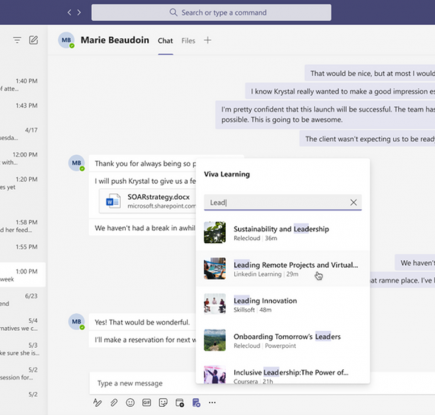Click the Viva Learning compose icon
Viewport: 435px width, 415px height.
[x=196, y=403]
